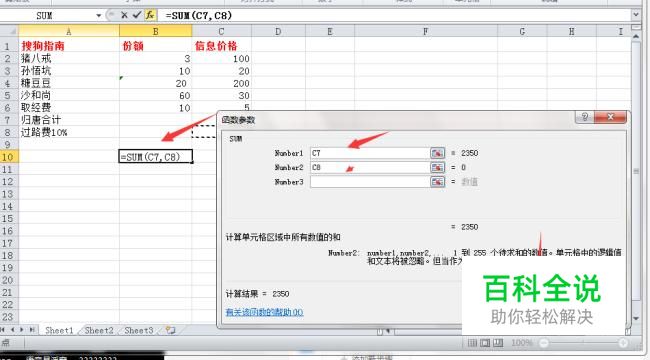Click the zoom level 100% button

[x=522, y=343]
